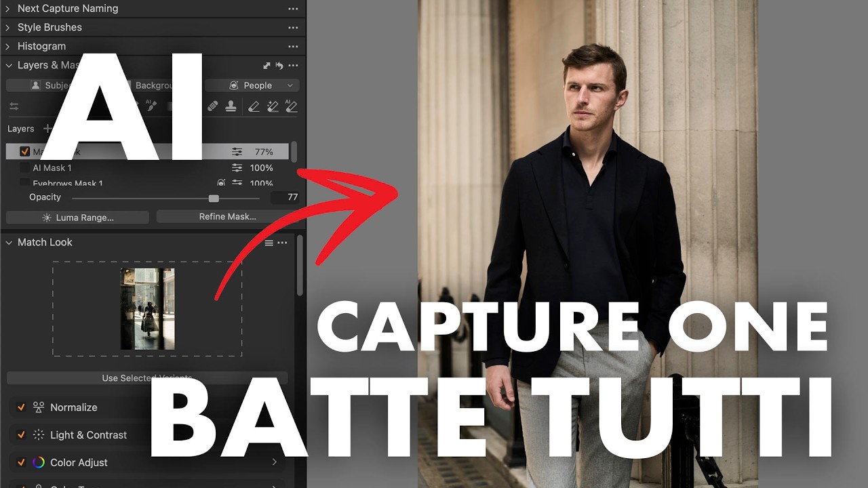868x488 pixels.
Task: Click the Layers & Masks pop-out arrows icon
Action: 267,66
